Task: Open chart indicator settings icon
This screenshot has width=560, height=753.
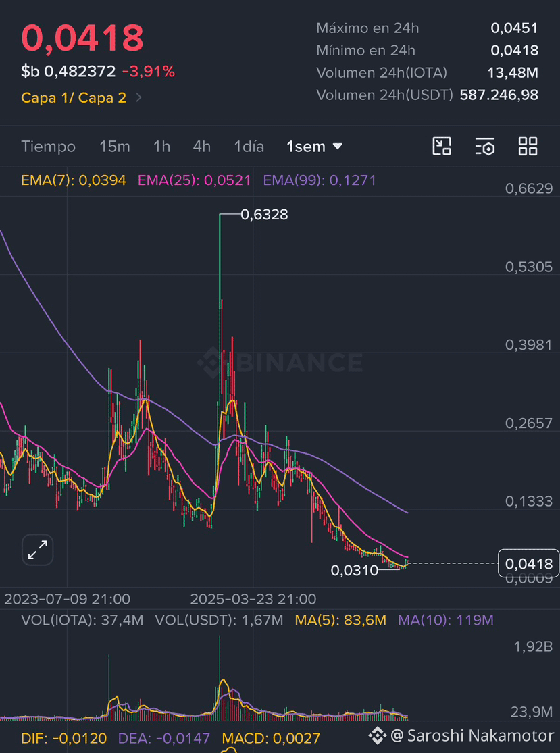Action: pos(484,147)
